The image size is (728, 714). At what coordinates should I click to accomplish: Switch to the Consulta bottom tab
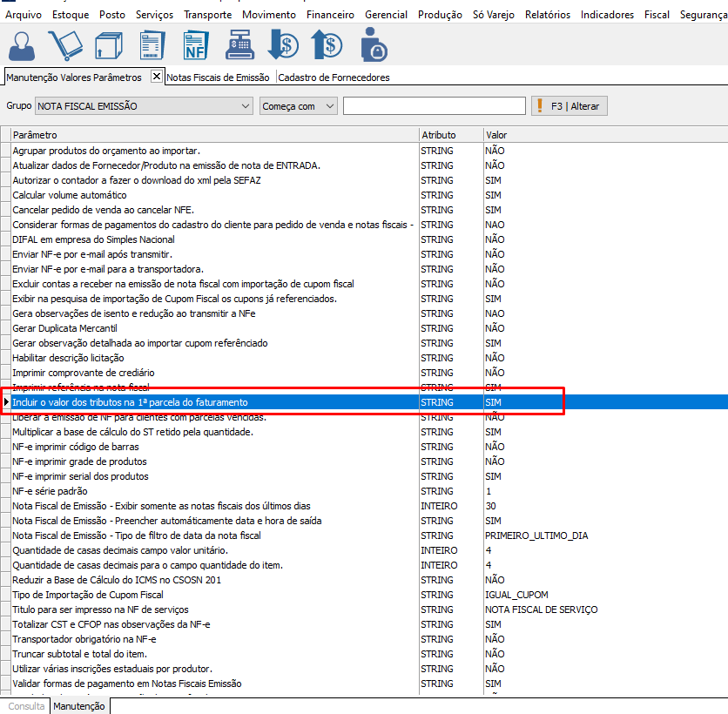26,706
